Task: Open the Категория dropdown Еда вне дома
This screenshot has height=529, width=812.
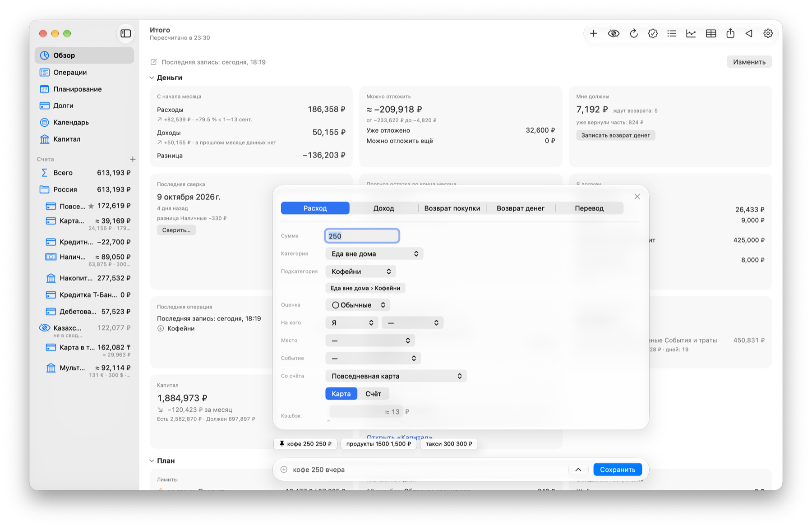Action: click(374, 254)
